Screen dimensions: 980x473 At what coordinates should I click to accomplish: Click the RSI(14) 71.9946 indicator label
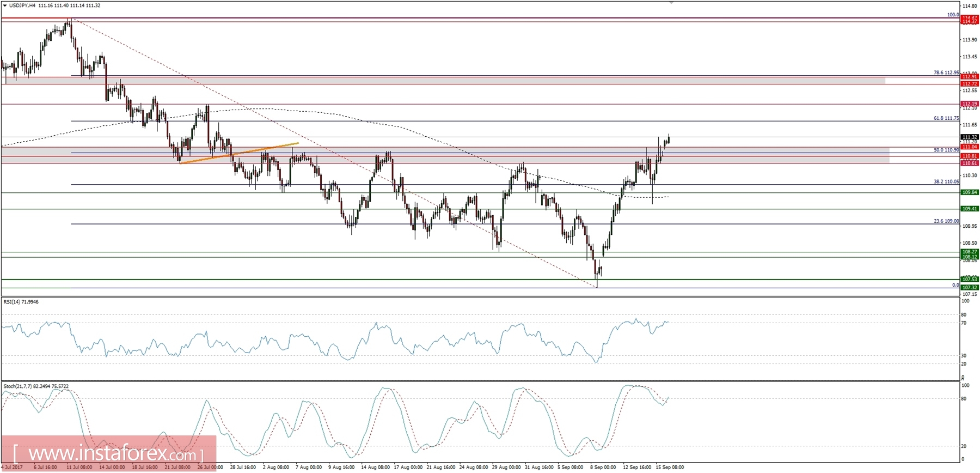[21, 302]
